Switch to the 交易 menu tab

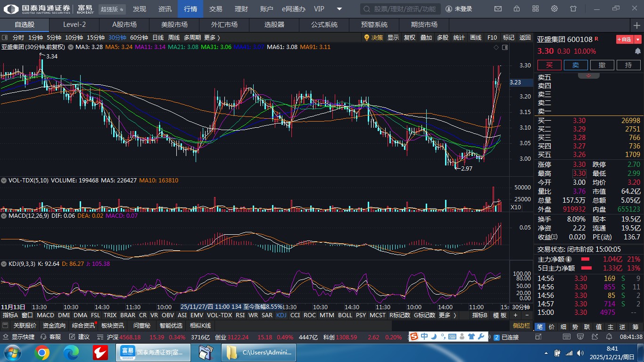click(x=215, y=9)
